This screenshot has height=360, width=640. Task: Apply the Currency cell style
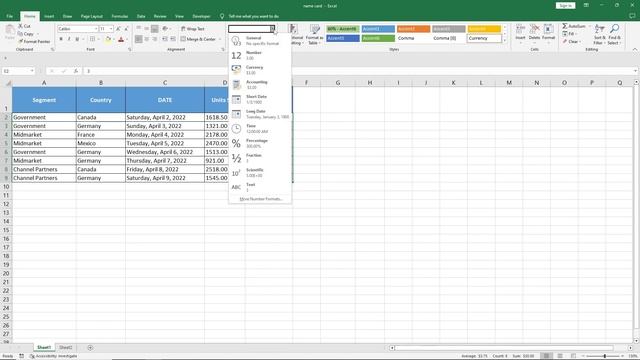pos(484,38)
